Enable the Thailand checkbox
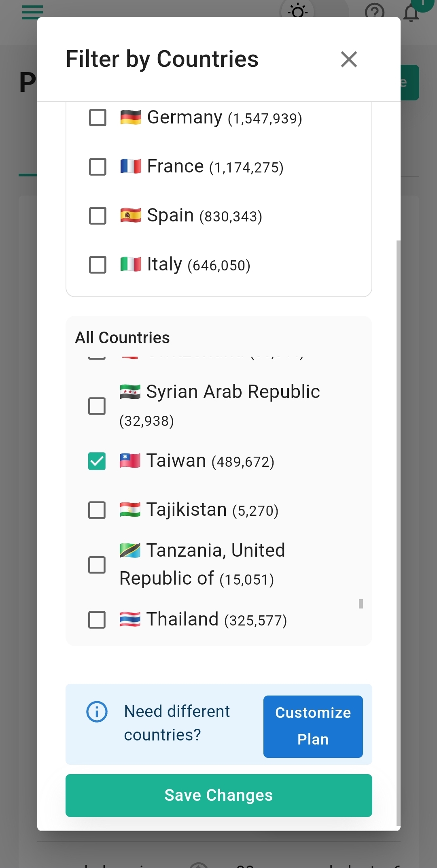Image resolution: width=437 pixels, height=868 pixels. tap(97, 620)
